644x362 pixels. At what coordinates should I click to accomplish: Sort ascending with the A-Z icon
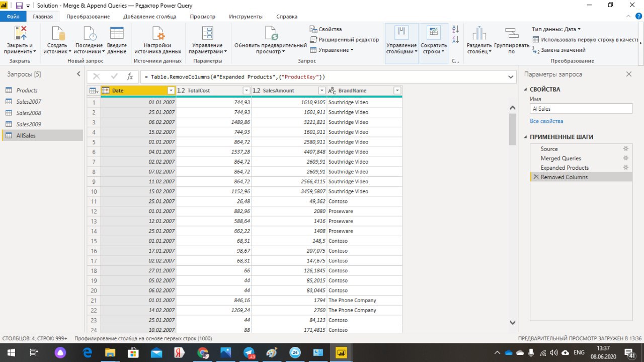pos(456,30)
